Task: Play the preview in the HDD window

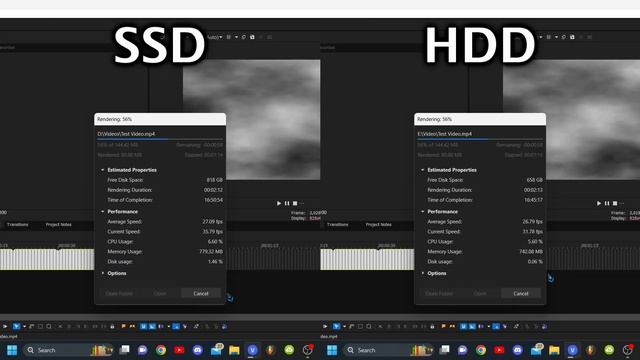Action: (x=599, y=203)
